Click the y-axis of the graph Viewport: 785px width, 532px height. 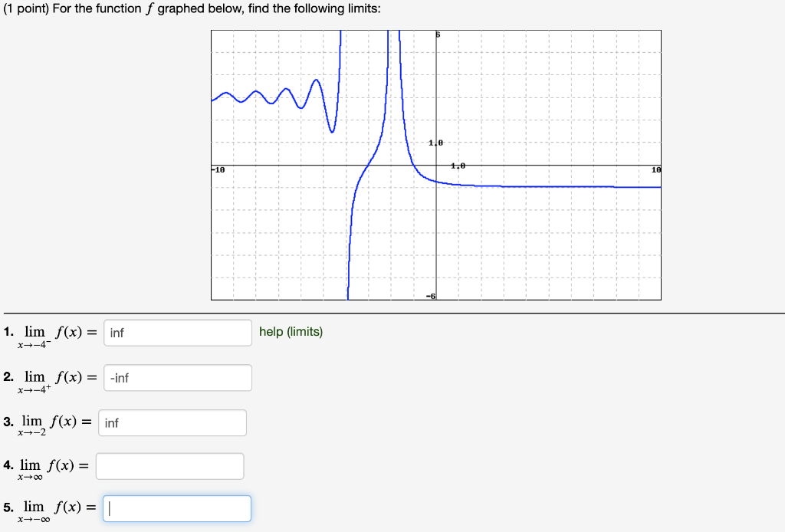(435, 230)
